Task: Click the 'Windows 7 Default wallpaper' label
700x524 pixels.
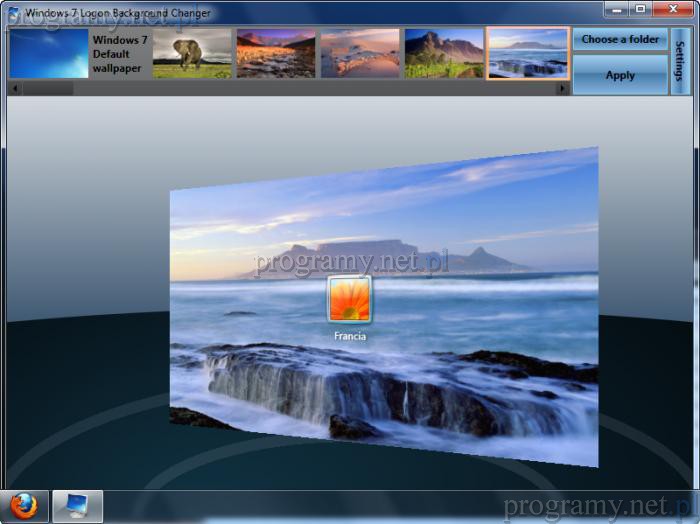Action: pyautogui.click(x=120, y=54)
